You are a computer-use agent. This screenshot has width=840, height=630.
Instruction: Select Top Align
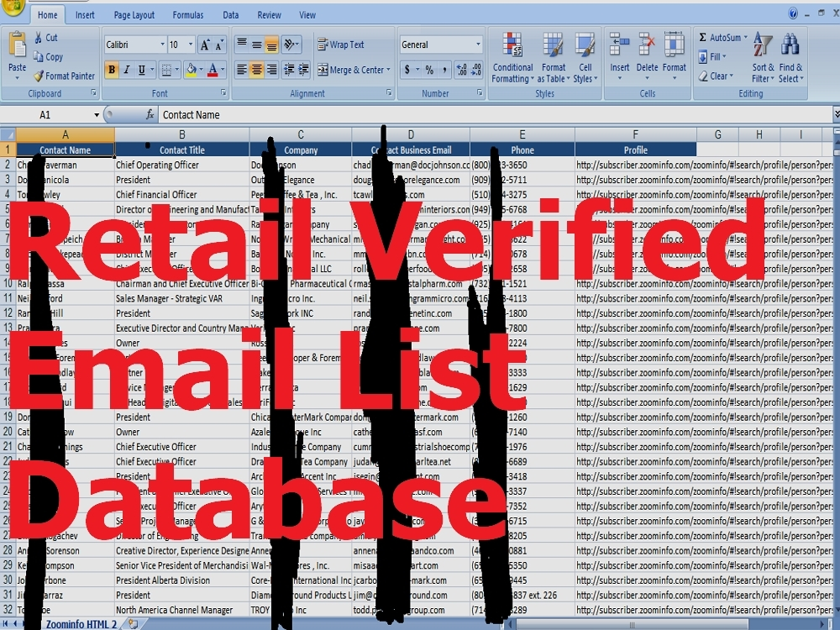click(242, 45)
